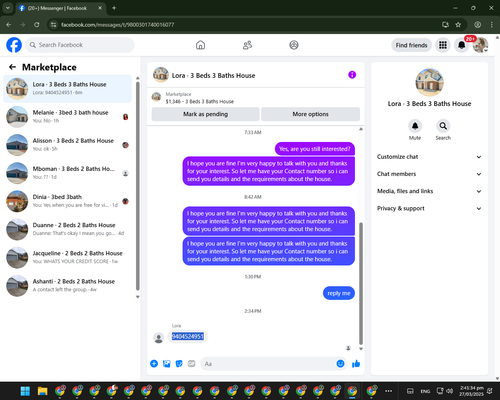Select the Messenger | Facebook browser tab
Viewport: 500px width, 400px height.
click(x=60, y=8)
